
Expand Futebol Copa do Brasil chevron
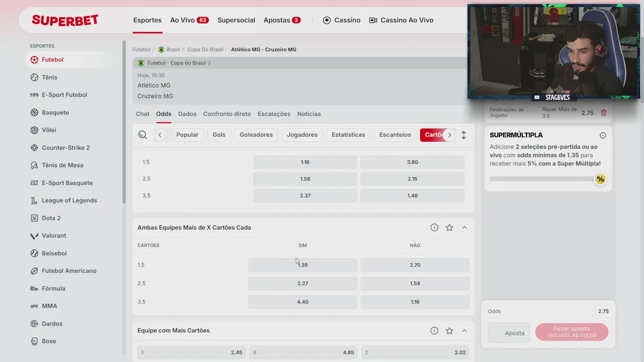tap(209, 63)
